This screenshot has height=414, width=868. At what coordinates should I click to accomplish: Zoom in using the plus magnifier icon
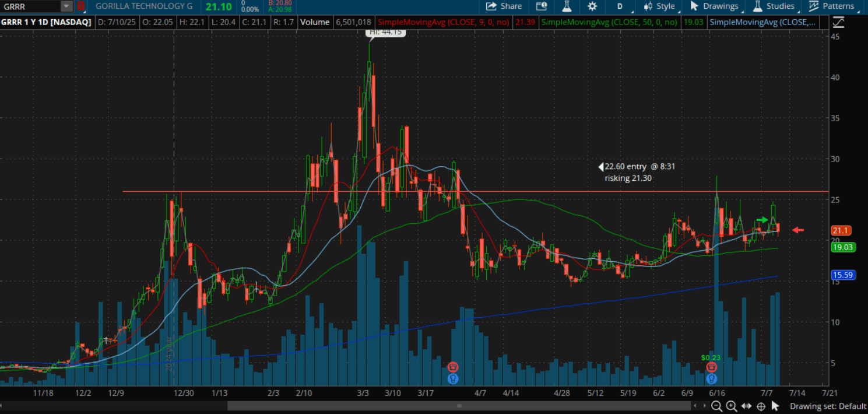(731, 406)
